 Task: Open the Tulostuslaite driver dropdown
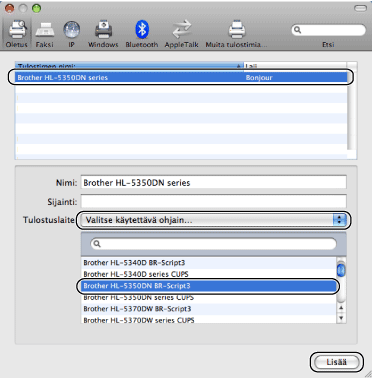[x=214, y=220]
